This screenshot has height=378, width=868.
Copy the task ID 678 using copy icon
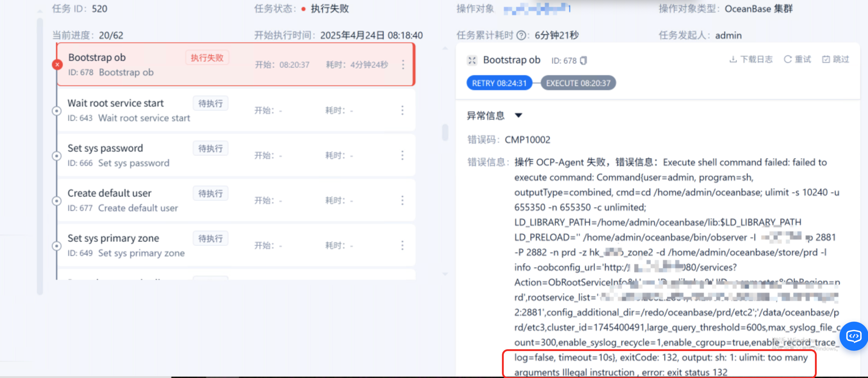pyautogui.click(x=584, y=60)
